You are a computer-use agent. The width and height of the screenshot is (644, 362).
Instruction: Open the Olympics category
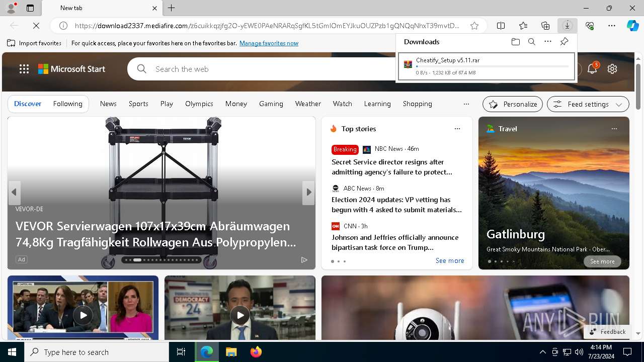199,104
